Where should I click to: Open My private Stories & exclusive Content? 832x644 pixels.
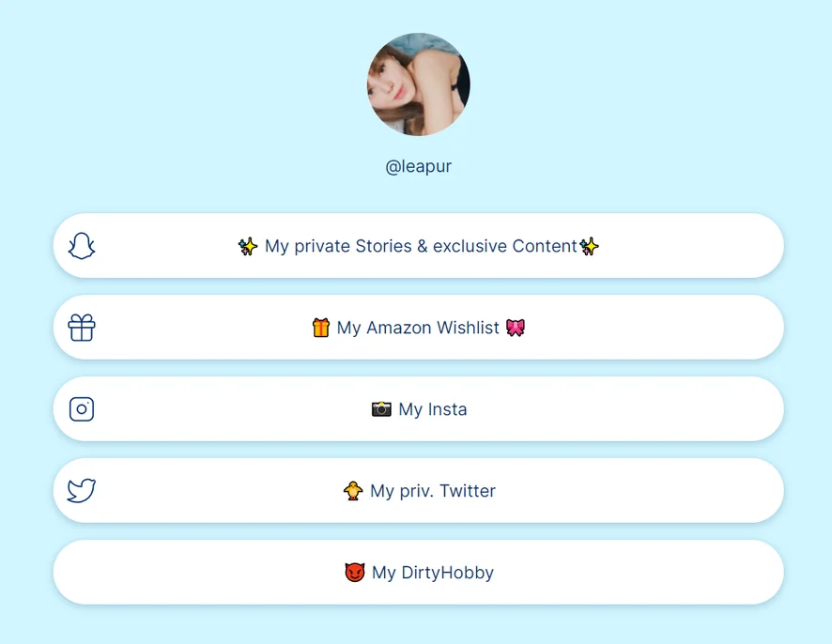[419, 246]
